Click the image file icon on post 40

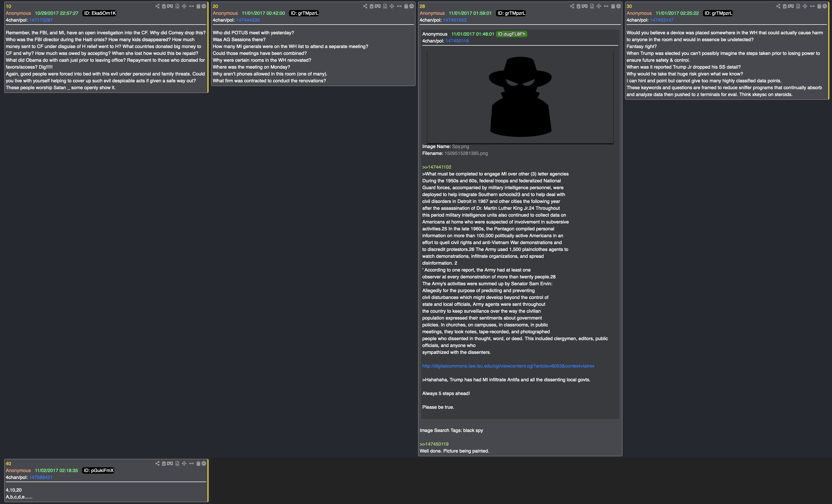[x=177, y=463]
